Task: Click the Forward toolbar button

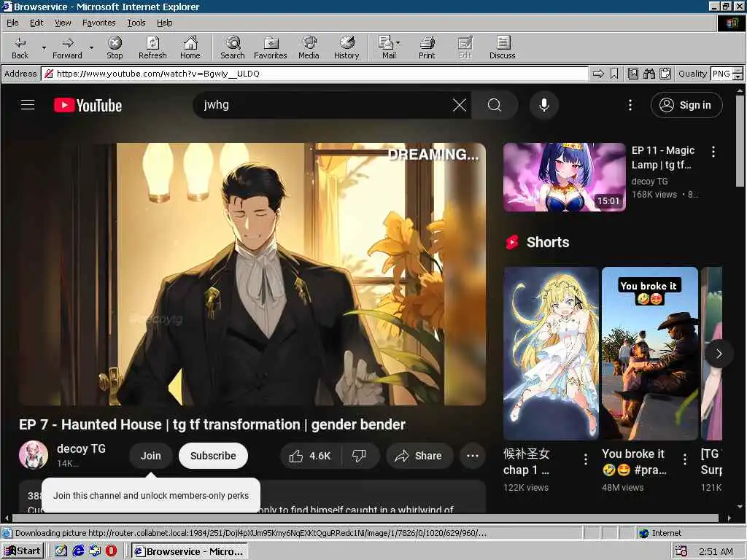Action: [x=67, y=47]
